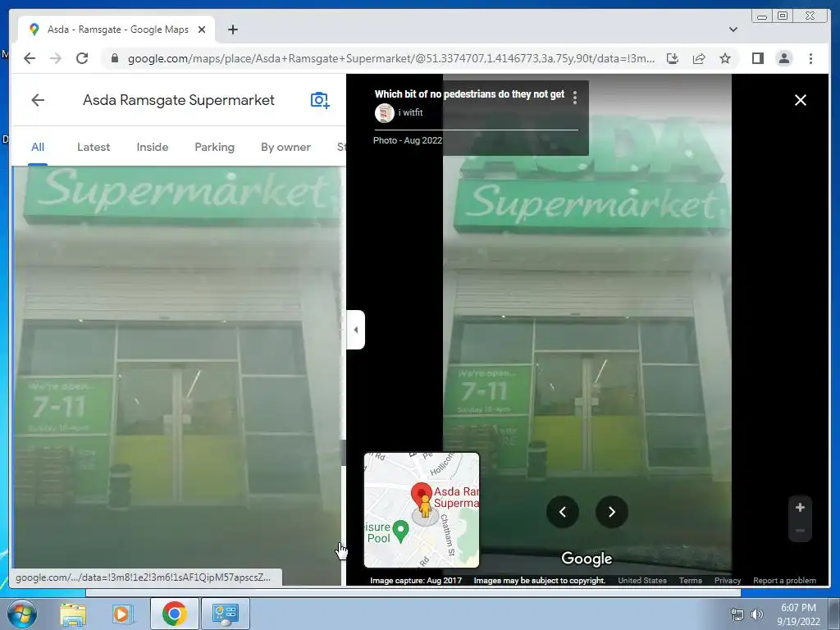The height and width of the screenshot is (630, 840).
Task: Click the volume speaker tray icon
Action: point(757,614)
